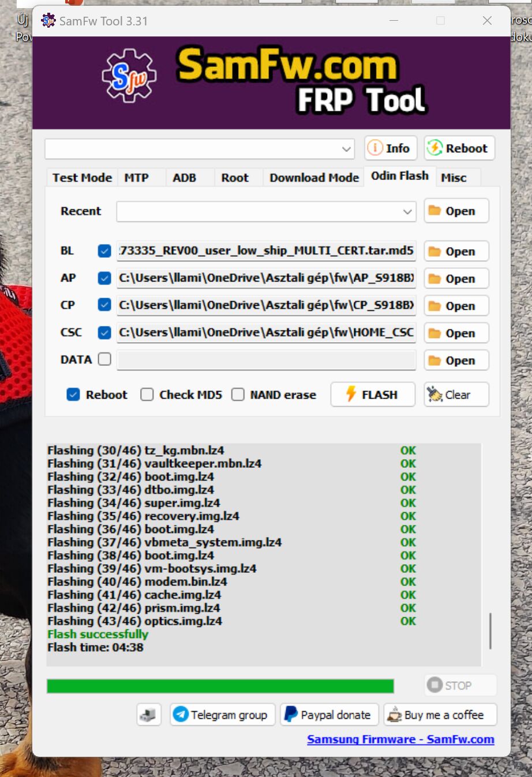Click the green flash progress bar
532x777 pixels.
coord(220,686)
